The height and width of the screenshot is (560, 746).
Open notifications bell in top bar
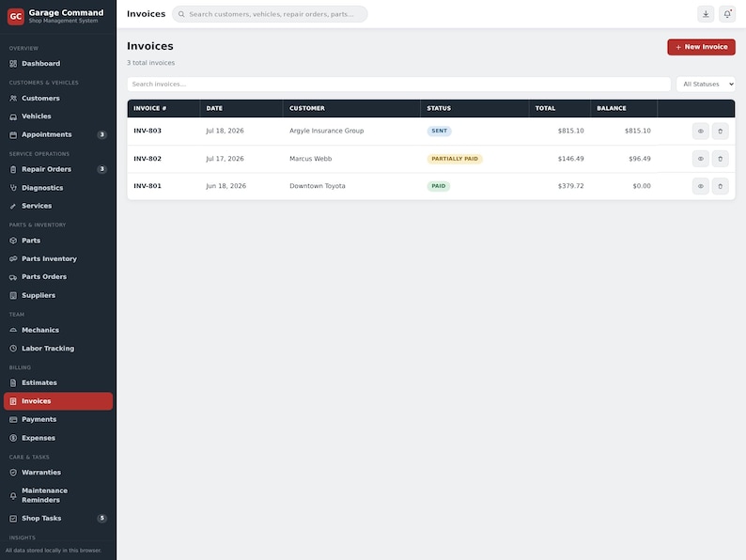tap(727, 14)
